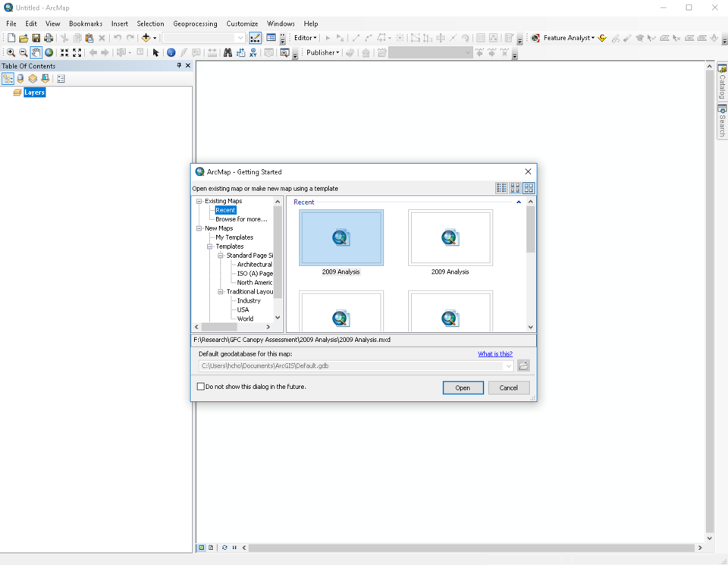Switch dialog to list view mode

coord(501,188)
